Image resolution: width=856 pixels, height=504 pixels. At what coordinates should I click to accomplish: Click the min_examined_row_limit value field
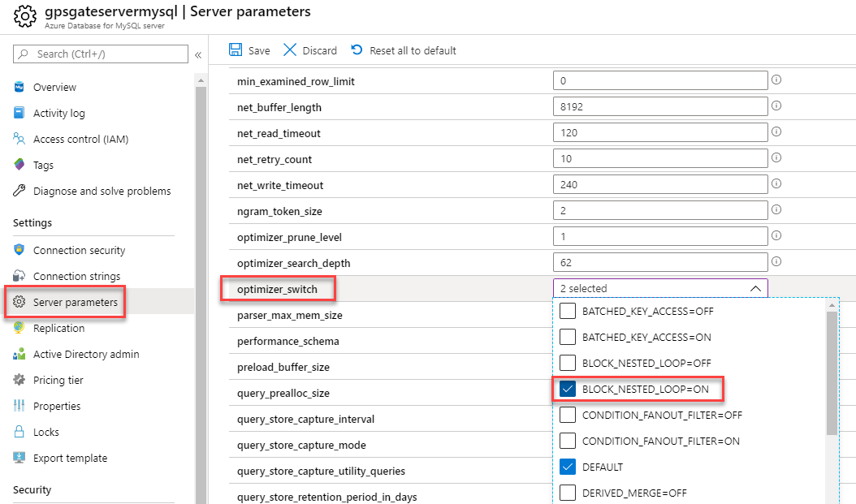point(660,80)
